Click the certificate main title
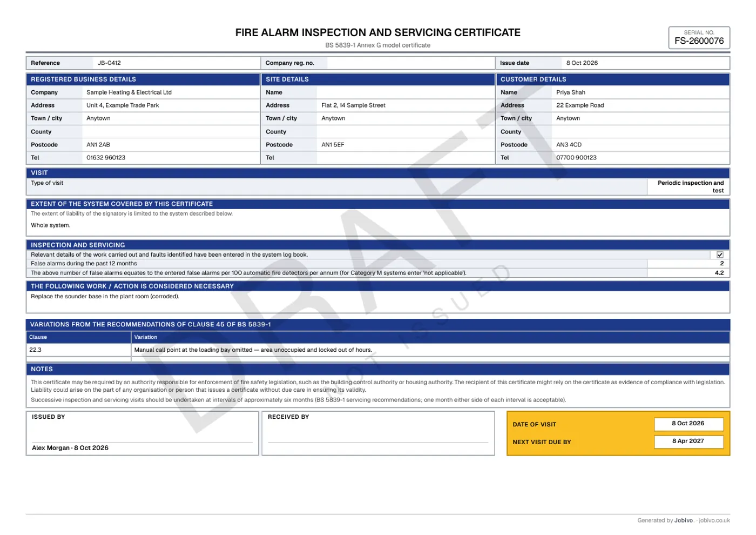756x535 pixels. 378,32
